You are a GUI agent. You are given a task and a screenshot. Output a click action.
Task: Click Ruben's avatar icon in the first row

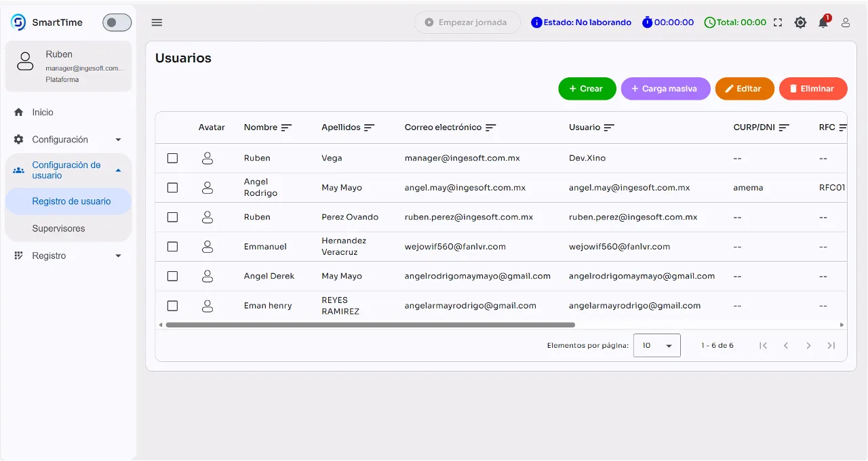point(207,158)
